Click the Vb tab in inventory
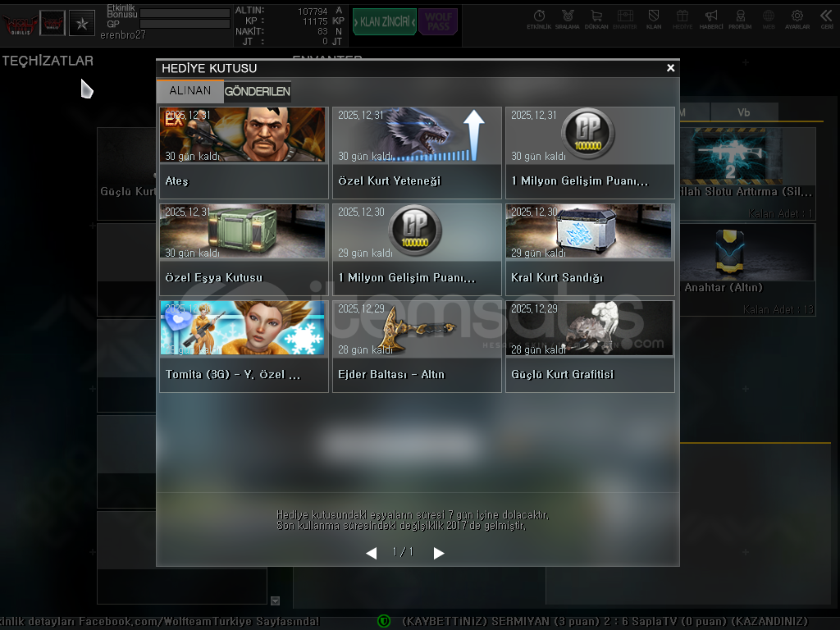This screenshot has width=840, height=630. [x=743, y=112]
